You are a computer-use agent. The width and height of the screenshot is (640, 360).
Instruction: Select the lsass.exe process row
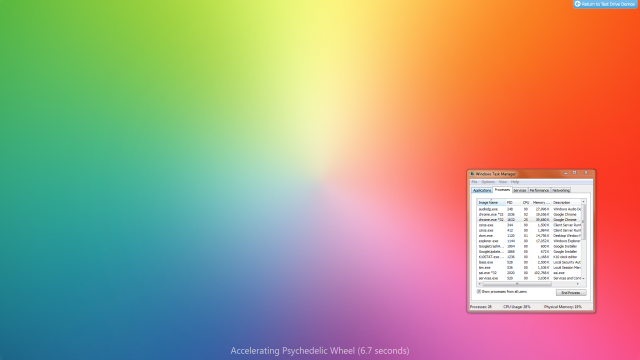(x=529, y=262)
